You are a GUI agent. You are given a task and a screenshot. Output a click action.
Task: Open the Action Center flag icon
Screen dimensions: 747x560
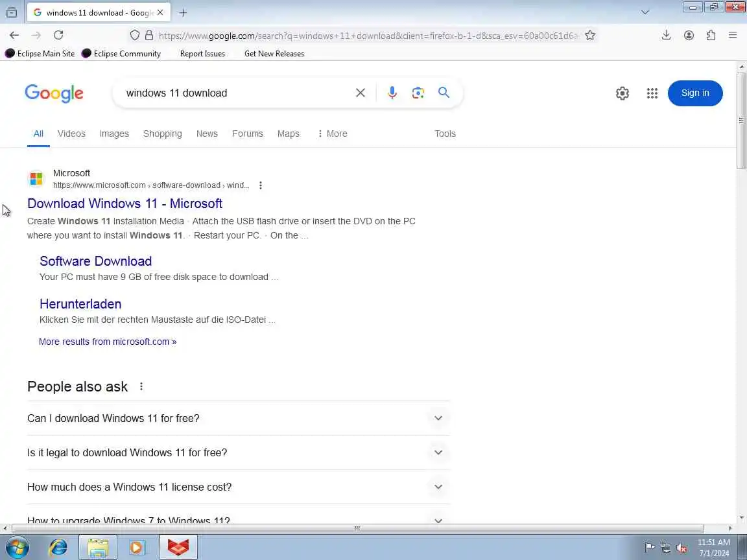tap(649, 548)
